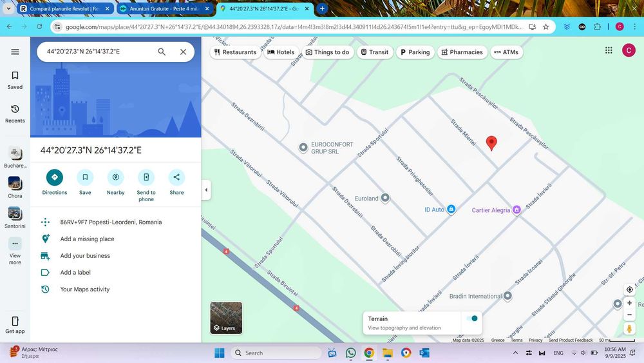The height and width of the screenshot is (363, 644).
Task: Go back in browser history
Action: point(10,26)
